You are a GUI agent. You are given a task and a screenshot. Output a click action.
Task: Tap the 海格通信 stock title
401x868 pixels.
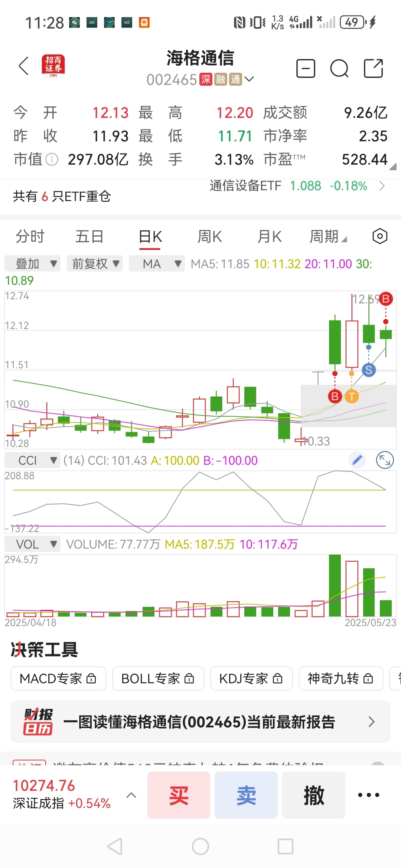point(200,58)
